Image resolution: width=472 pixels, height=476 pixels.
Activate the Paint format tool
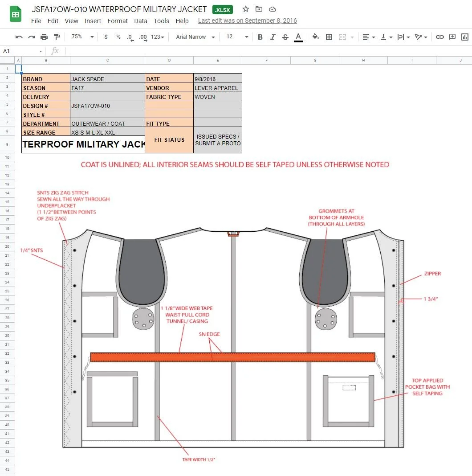(x=57, y=37)
